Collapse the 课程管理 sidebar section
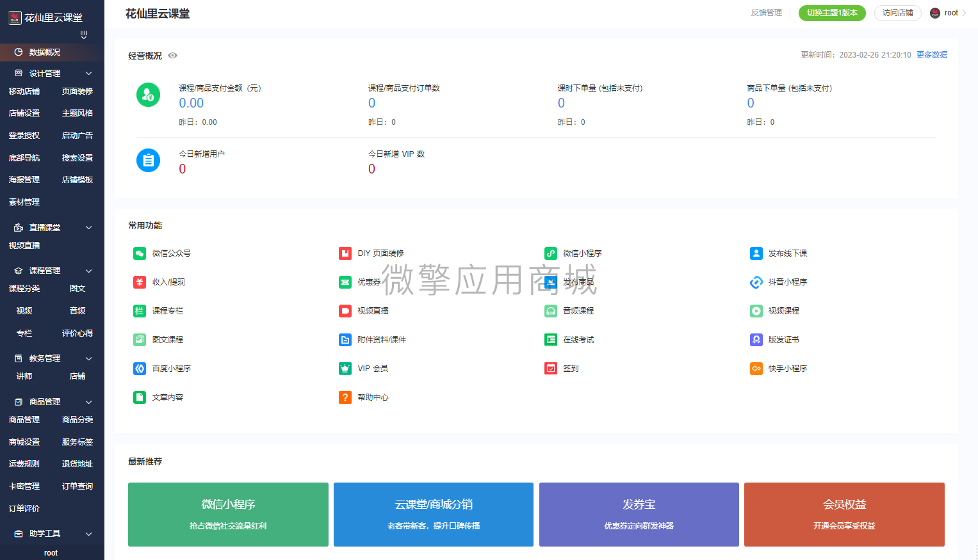 [x=89, y=271]
